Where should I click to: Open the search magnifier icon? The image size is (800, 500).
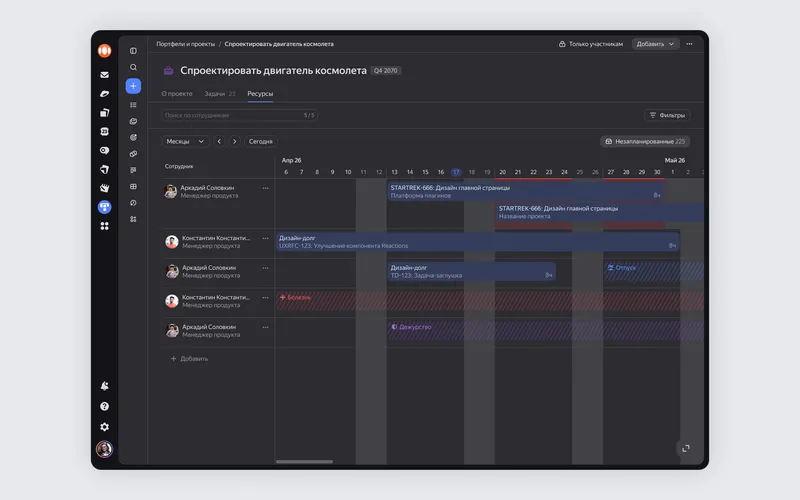pos(133,67)
